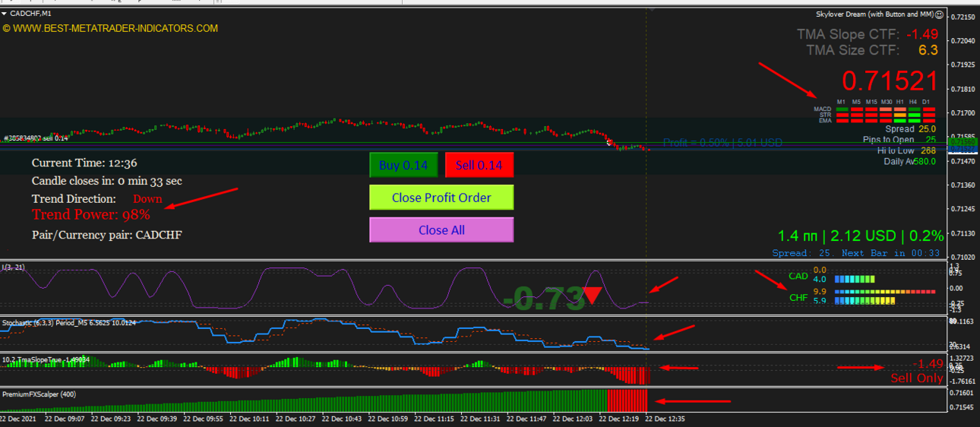
Task: Click the Pair/Currency pair: CADCHF label
Action: [106, 235]
